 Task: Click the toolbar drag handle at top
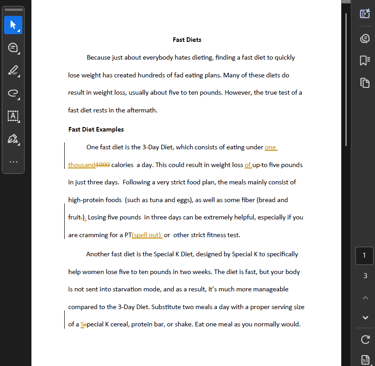pyautogui.click(x=13, y=10)
